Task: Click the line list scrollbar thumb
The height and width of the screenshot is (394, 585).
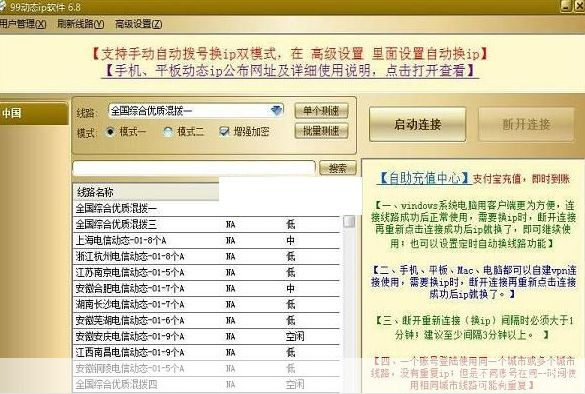Action: click(x=349, y=221)
